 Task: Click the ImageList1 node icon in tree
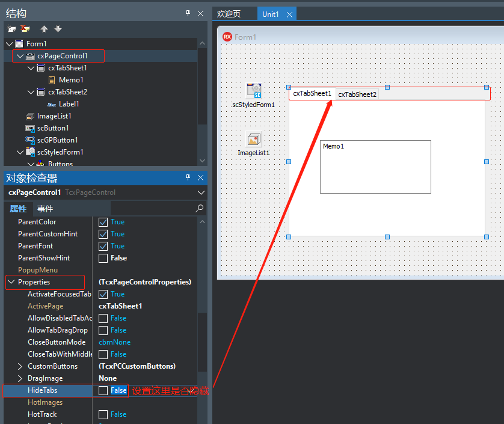30,116
